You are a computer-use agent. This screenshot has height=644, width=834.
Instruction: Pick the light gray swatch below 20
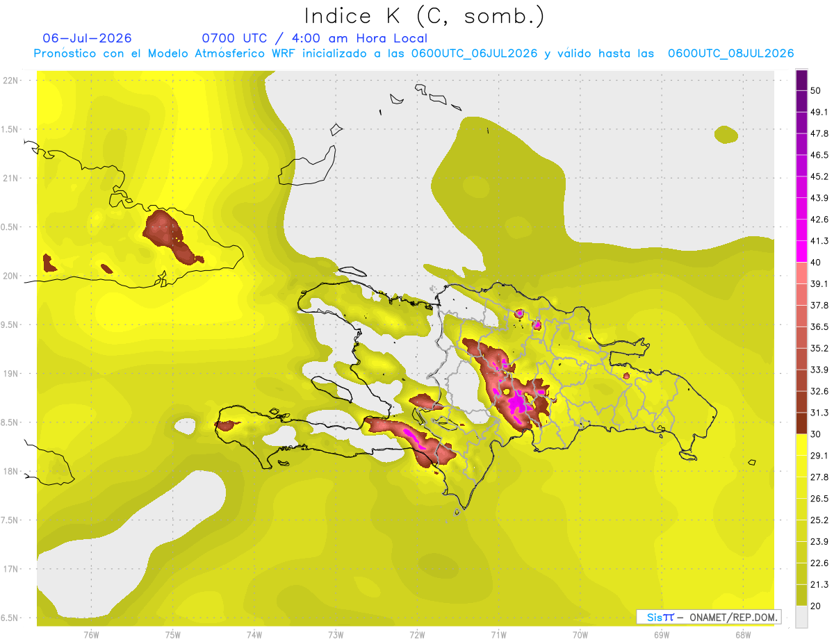click(801, 617)
